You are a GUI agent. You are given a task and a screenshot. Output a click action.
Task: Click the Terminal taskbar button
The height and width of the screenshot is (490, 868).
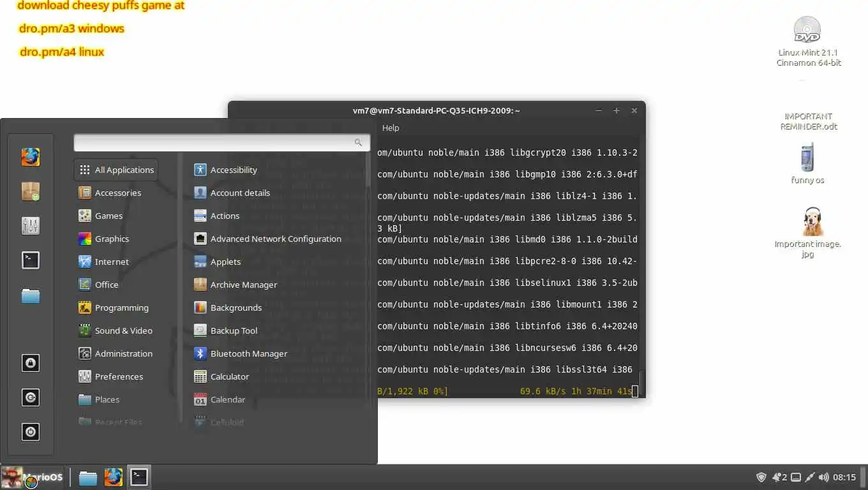139,477
